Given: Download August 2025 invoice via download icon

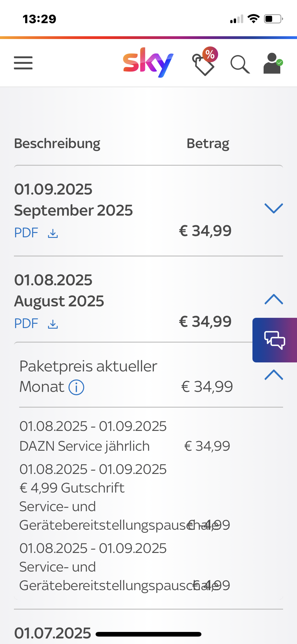Looking at the screenshot, I should pyautogui.click(x=53, y=324).
